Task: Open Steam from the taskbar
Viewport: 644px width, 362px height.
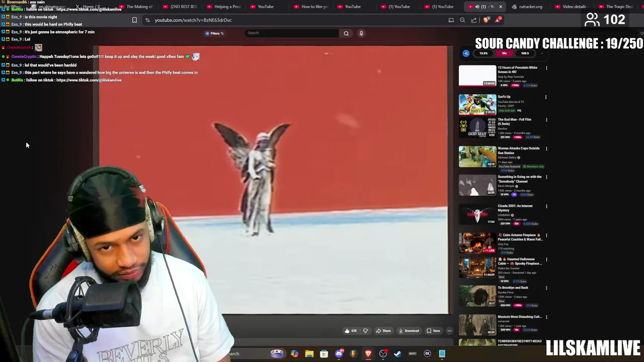Action: pyautogui.click(x=397, y=354)
